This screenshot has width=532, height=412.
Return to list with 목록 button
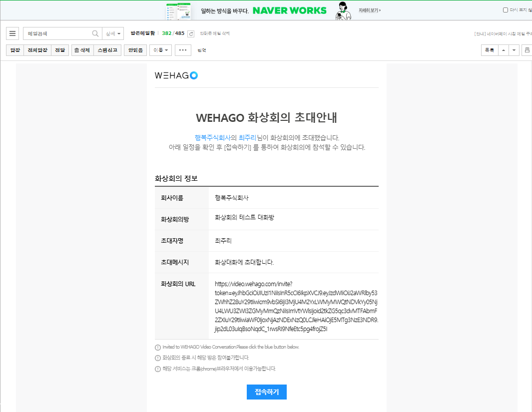(x=490, y=50)
